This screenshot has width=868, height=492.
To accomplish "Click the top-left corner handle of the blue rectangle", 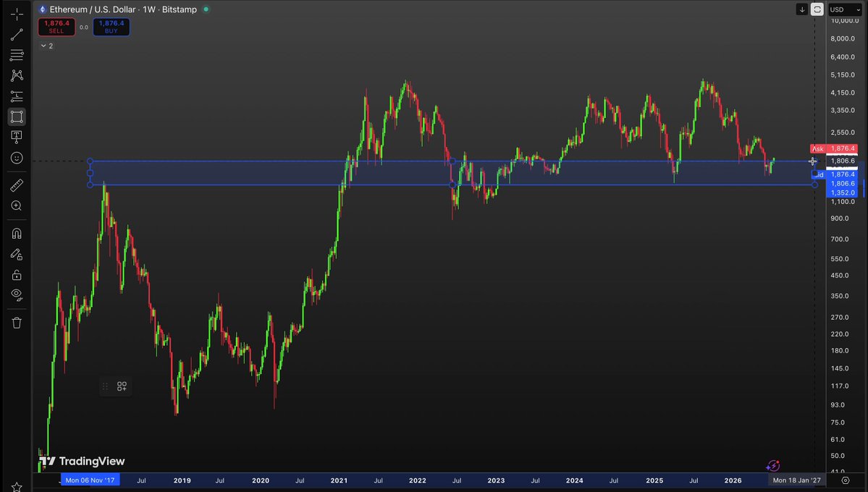I will [x=90, y=161].
